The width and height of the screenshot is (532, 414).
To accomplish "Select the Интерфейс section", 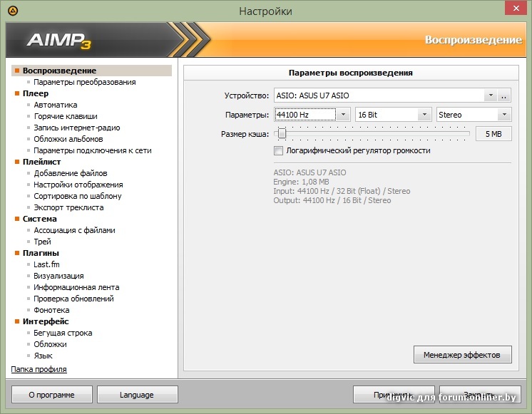I will point(46,321).
